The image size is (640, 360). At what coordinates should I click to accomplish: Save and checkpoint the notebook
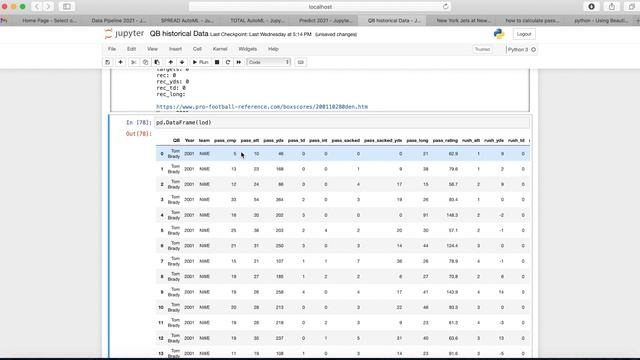pyautogui.click(x=108, y=62)
